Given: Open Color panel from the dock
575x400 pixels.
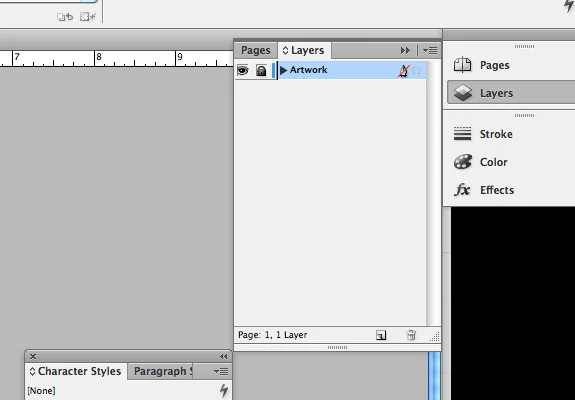Looking at the screenshot, I should click(509, 162).
